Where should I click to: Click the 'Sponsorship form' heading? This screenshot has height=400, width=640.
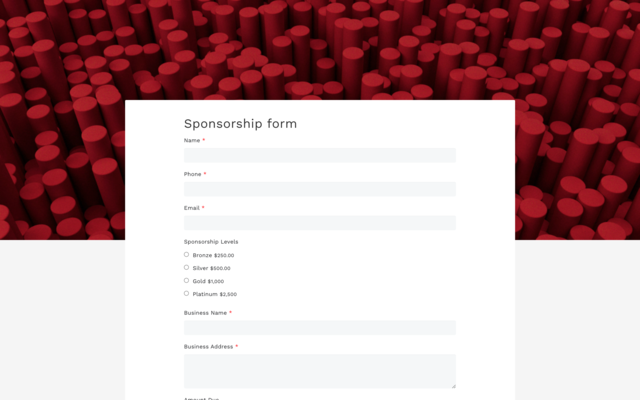click(x=240, y=124)
